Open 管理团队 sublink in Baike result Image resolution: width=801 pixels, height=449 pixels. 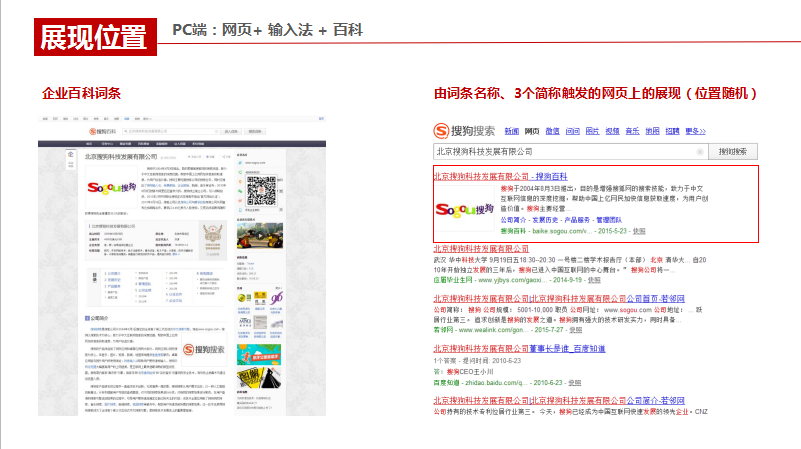(609, 220)
